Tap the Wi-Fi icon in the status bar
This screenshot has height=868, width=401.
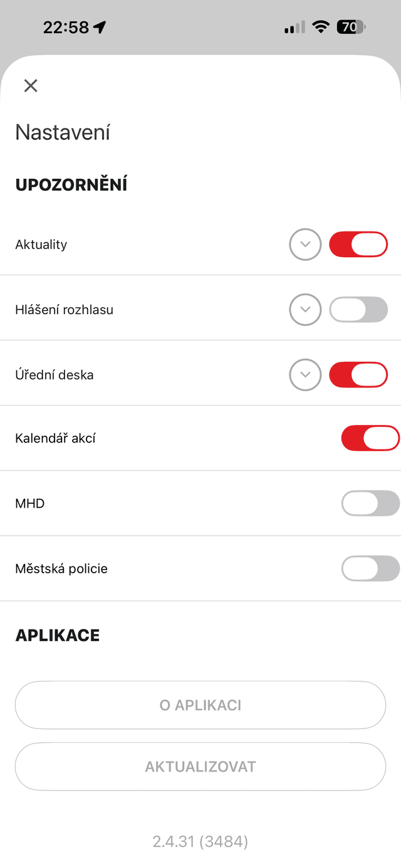(321, 27)
